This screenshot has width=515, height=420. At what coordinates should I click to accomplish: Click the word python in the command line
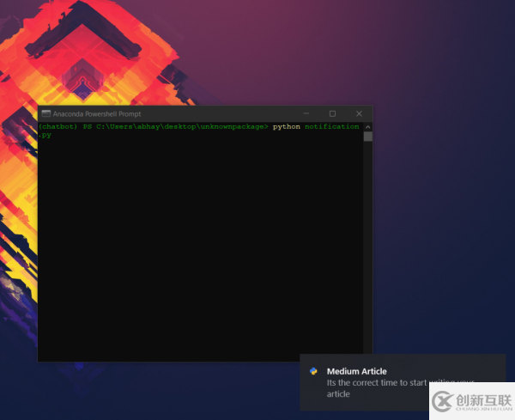287,126
